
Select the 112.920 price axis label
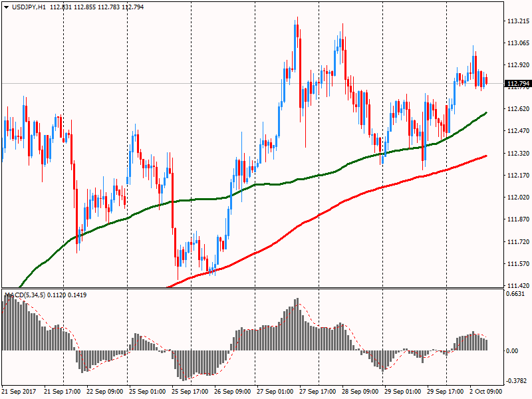[x=518, y=65]
